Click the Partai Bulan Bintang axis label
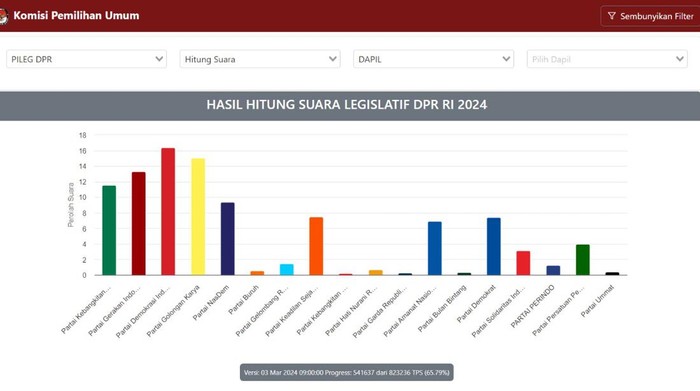The height and width of the screenshot is (391, 700). tap(442, 308)
